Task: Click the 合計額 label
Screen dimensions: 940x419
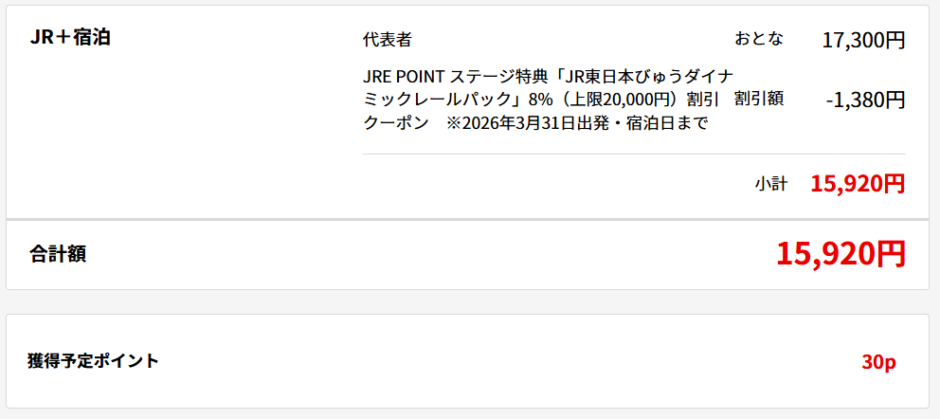Action: click(58, 254)
